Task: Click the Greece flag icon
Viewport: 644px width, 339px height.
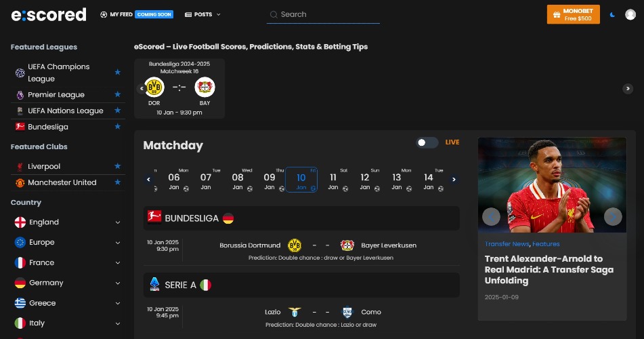Action: click(x=20, y=303)
